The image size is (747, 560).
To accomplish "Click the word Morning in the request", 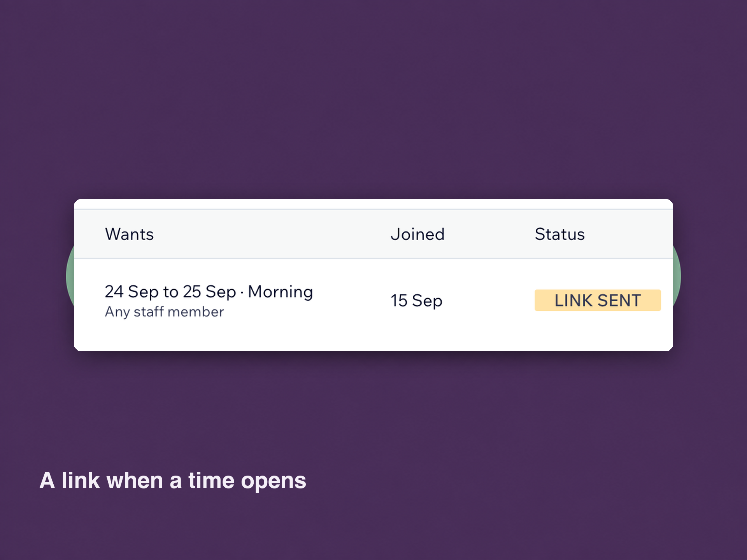I will coord(281,292).
